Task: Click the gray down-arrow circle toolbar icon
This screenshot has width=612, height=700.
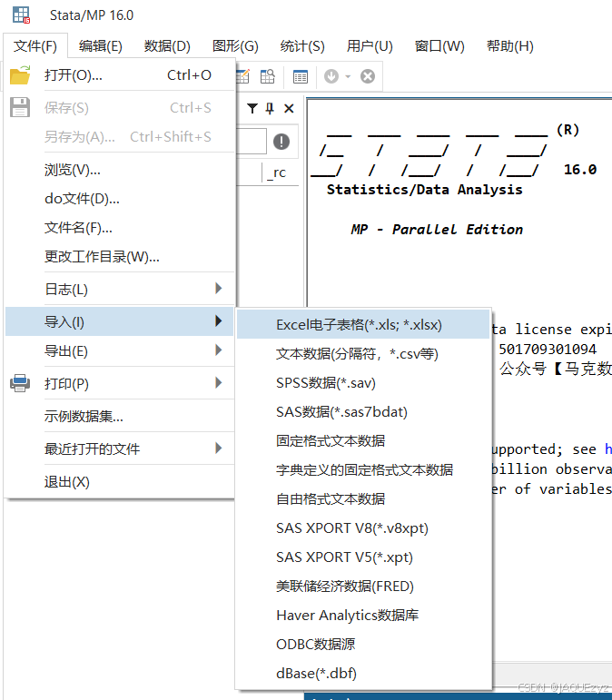Action: coord(331,76)
